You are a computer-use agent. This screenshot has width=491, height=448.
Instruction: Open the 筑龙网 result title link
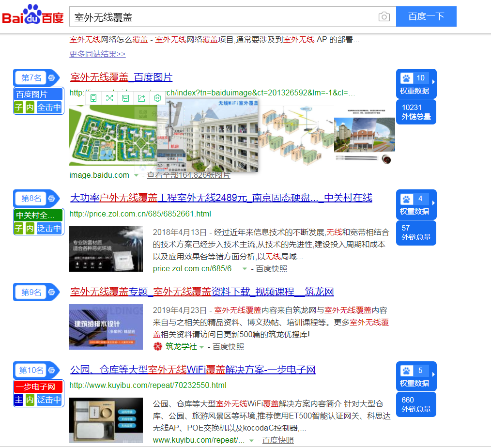[x=202, y=292]
